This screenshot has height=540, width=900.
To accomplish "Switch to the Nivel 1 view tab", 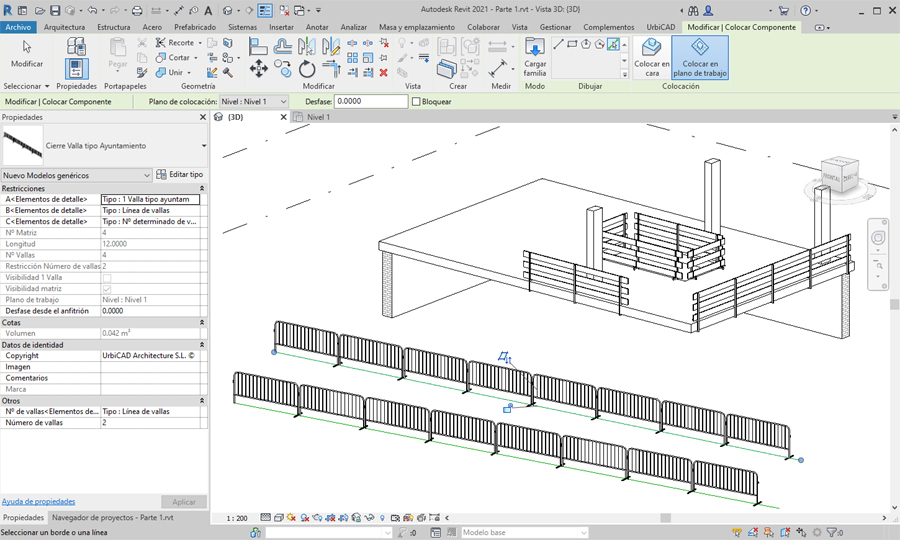I will (318, 117).
